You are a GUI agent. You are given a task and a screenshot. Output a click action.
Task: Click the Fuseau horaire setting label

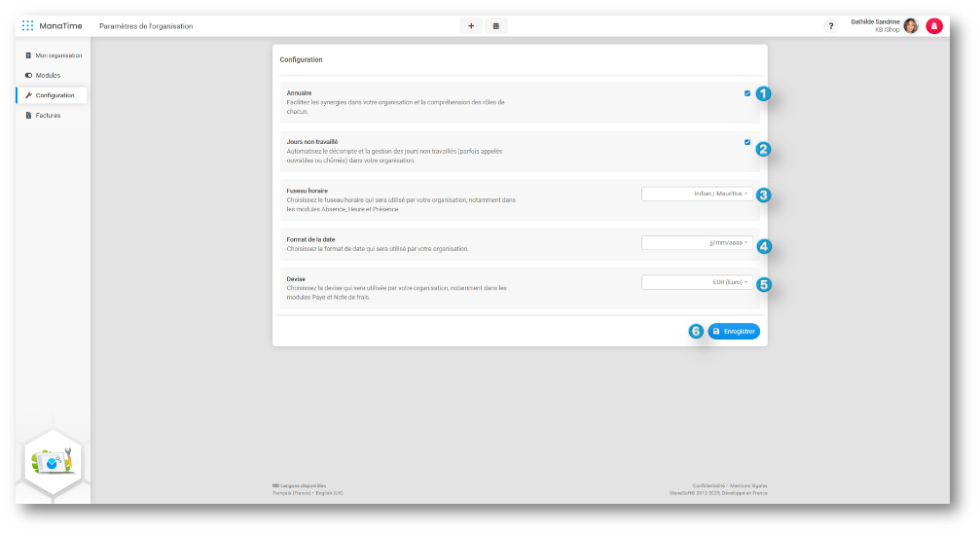307,191
